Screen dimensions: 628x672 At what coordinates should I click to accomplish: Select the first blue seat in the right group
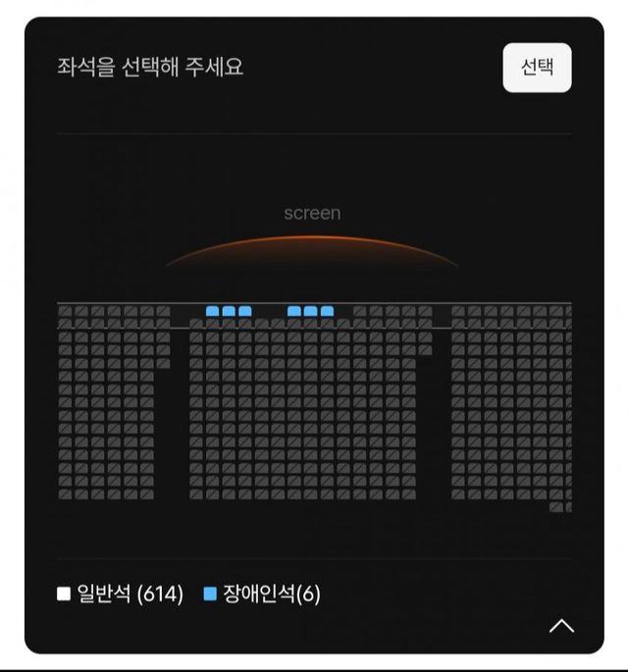(294, 311)
